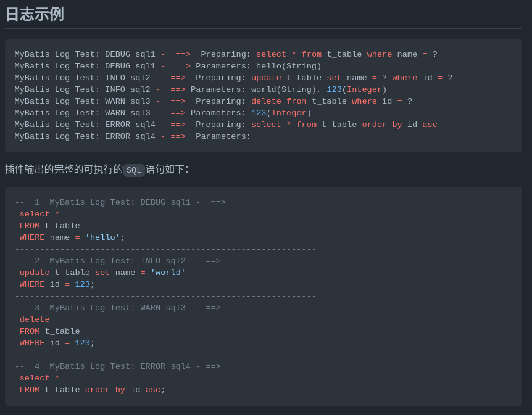This screenshot has width=532, height=415.
Task: Click log line 'update t_table set name = ?'
Action: [x=233, y=78]
